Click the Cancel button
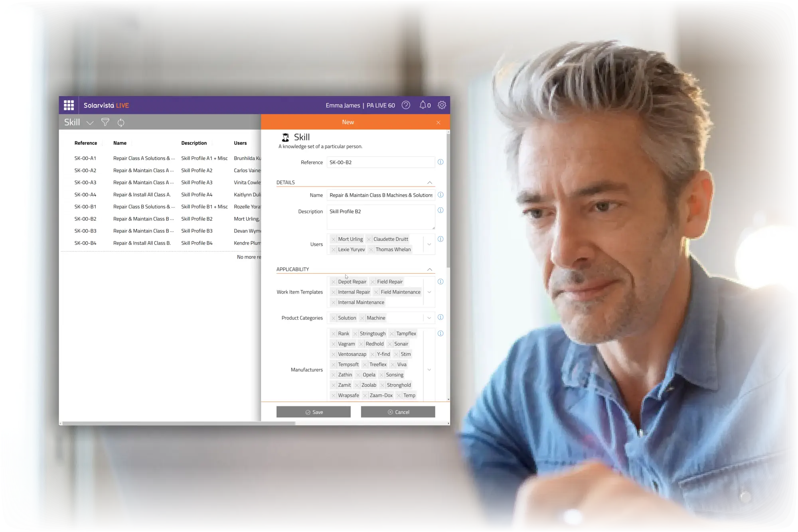The width and height of the screenshot is (798, 532). tap(398, 412)
